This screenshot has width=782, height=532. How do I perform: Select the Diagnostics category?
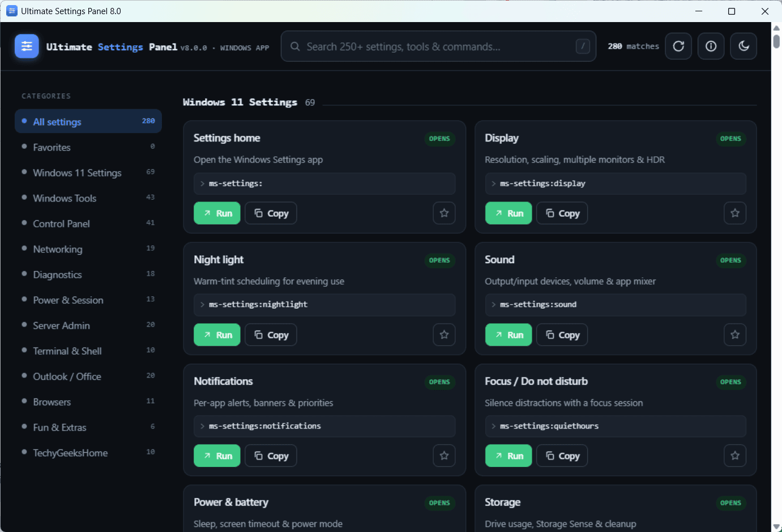coord(88,274)
